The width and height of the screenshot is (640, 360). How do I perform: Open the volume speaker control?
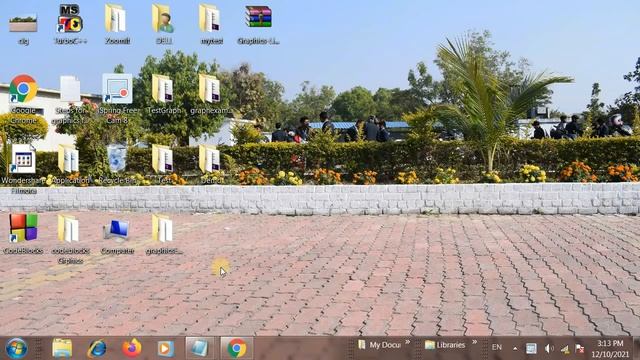click(x=549, y=349)
